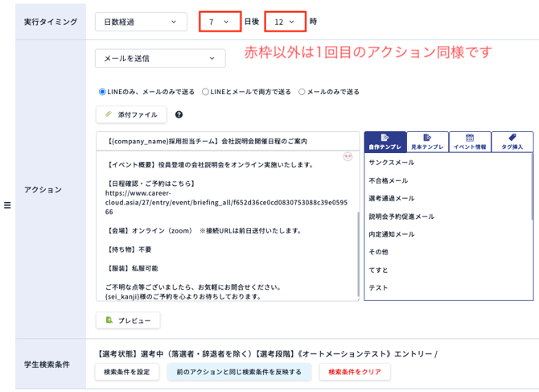The width and height of the screenshot is (539, 392).
Task: Click the template list scrollbar
Action: (532, 186)
